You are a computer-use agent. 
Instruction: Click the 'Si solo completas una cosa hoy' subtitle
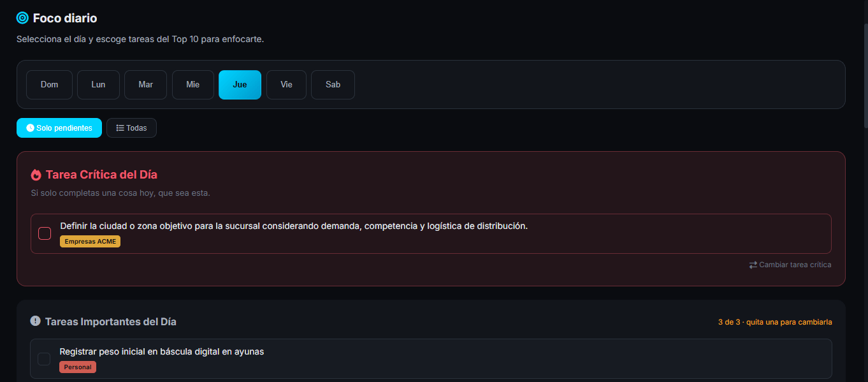point(120,193)
